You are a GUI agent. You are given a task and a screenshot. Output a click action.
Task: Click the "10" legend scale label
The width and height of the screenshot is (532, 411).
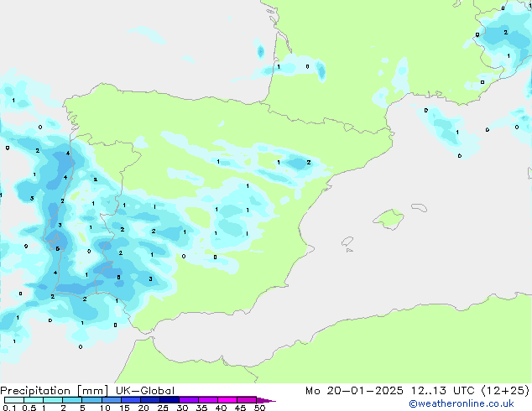105,408
